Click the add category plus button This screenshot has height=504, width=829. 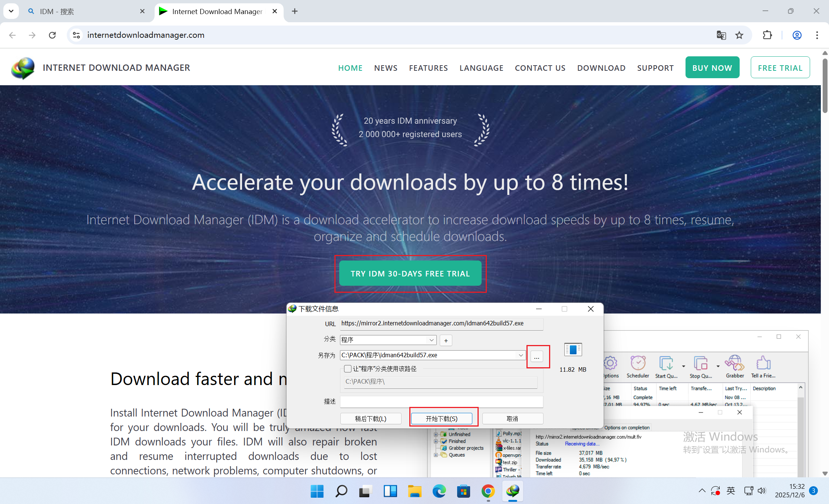446,340
